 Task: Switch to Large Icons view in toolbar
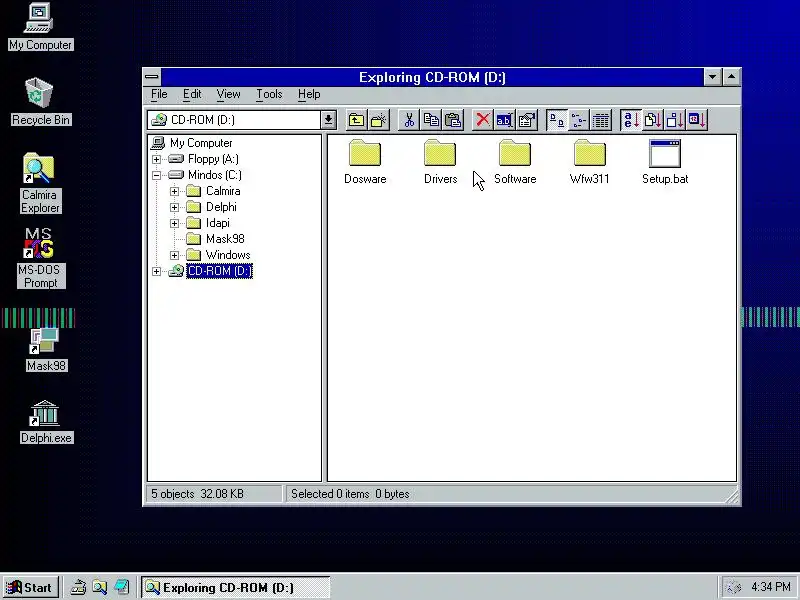[557, 120]
